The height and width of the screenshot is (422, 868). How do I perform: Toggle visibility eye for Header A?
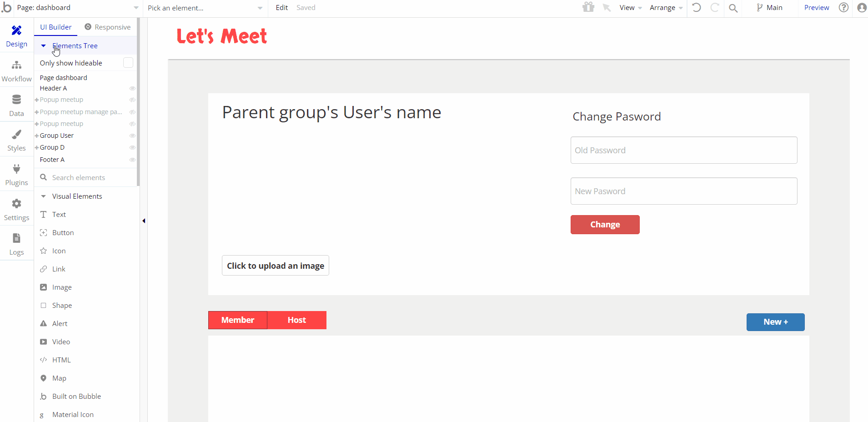pyautogui.click(x=132, y=88)
